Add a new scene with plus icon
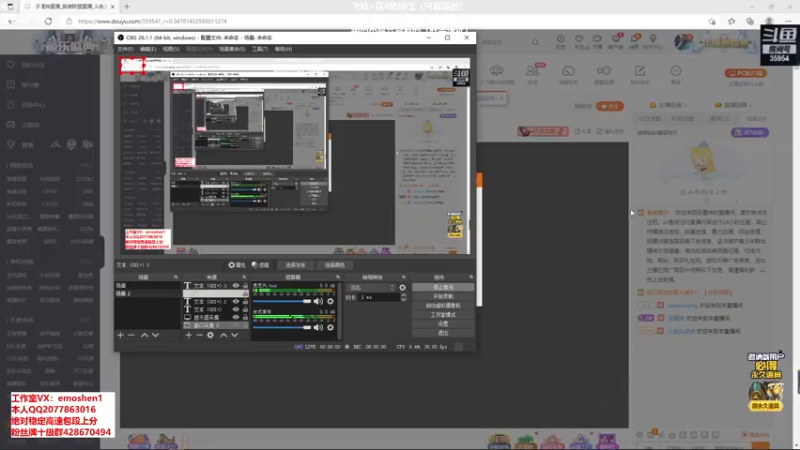The height and width of the screenshot is (450, 800). [x=120, y=335]
